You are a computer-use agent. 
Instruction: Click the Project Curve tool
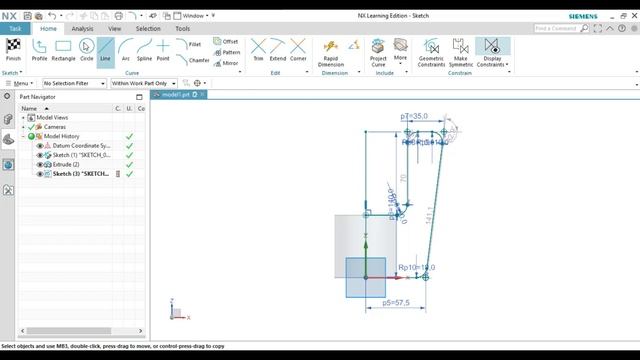click(x=378, y=53)
